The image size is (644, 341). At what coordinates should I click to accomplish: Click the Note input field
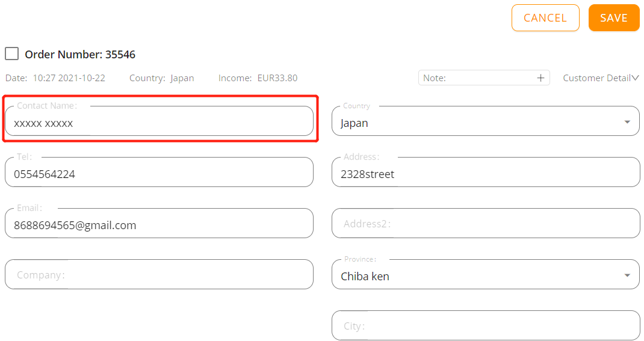[483, 78]
